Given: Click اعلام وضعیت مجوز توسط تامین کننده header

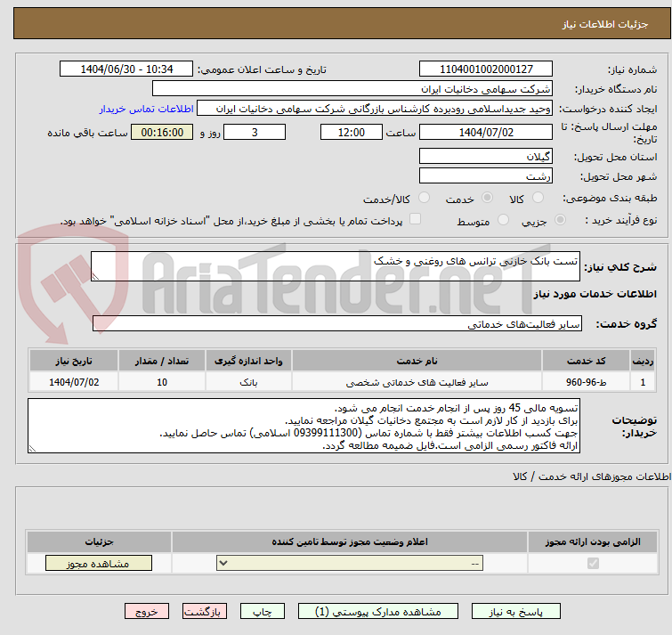Looking at the screenshot, I should 350,541.
